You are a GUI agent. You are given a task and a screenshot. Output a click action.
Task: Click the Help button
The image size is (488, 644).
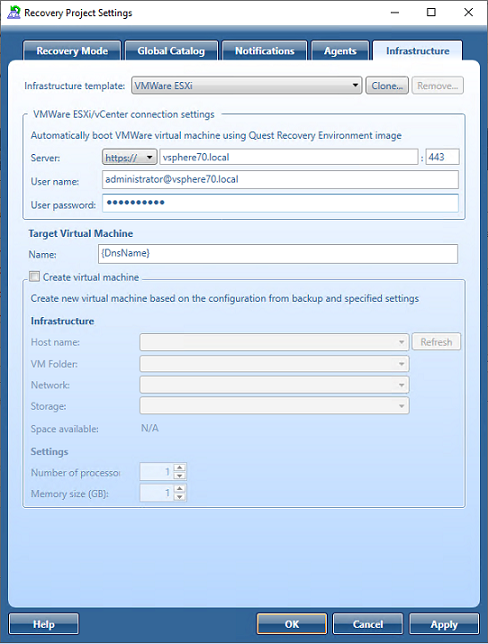coord(44,624)
